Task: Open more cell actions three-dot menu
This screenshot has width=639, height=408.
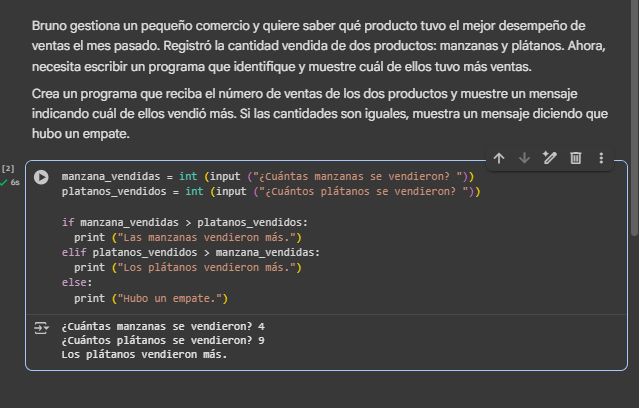Action: tap(601, 158)
